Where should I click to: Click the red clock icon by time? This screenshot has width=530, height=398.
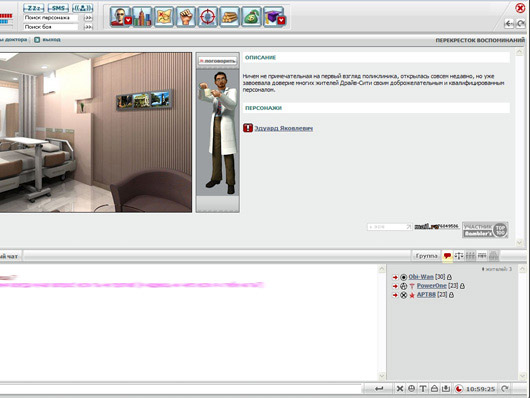458,389
